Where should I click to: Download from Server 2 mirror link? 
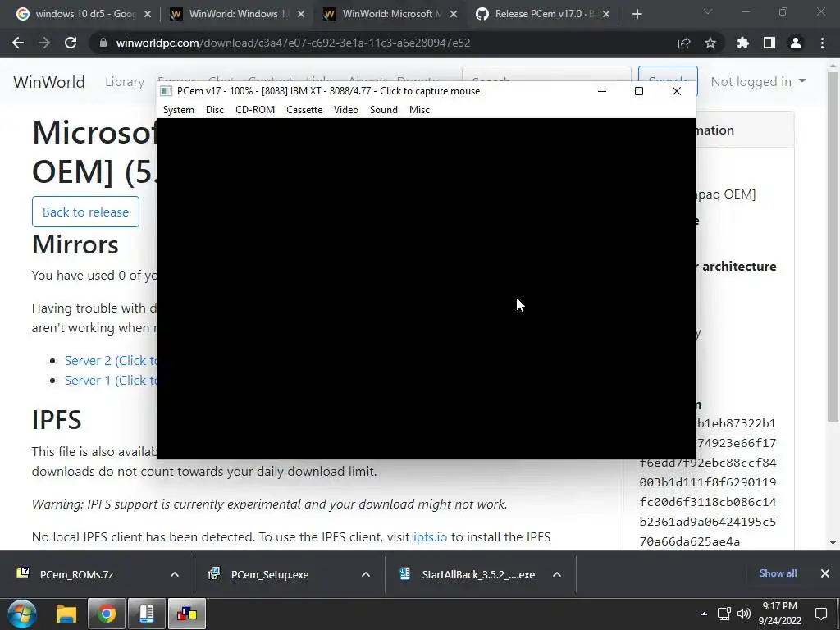(111, 361)
